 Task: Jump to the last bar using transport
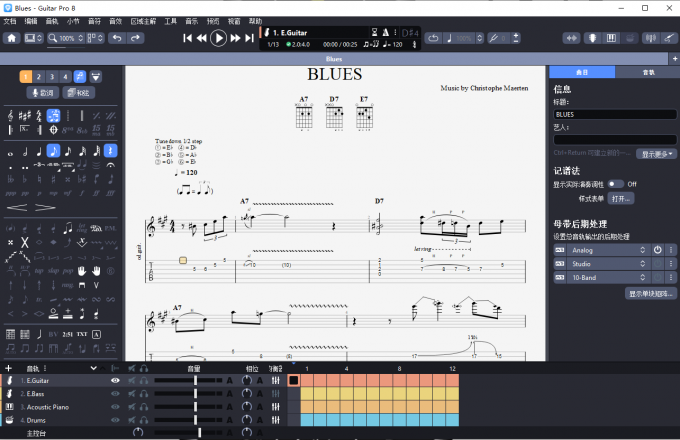click(249, 38)
